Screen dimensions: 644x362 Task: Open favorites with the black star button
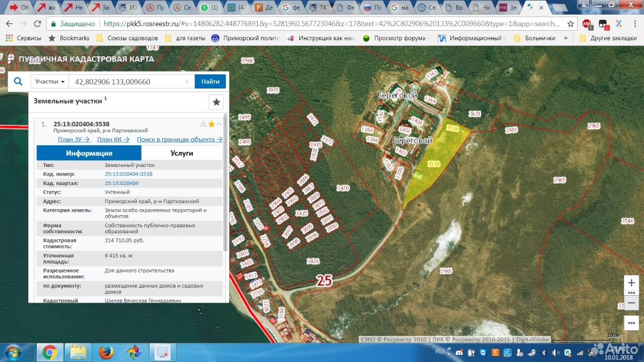click(x=216, y=102)
